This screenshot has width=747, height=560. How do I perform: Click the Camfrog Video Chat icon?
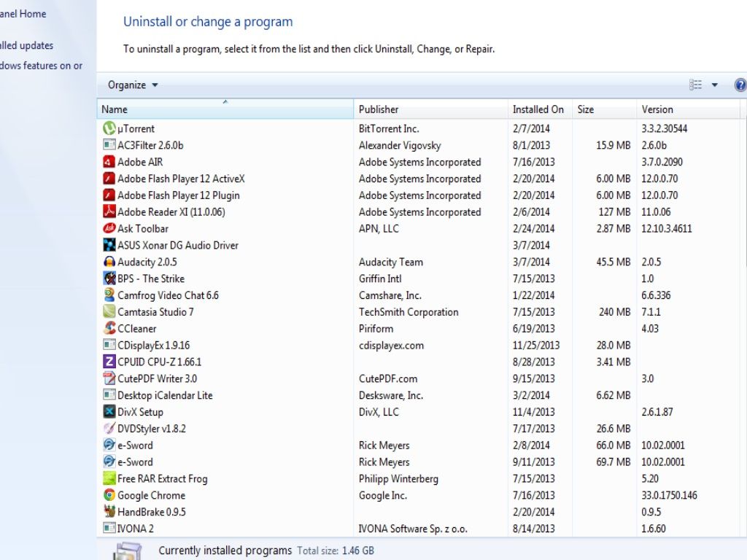click(x=109, y=295)
